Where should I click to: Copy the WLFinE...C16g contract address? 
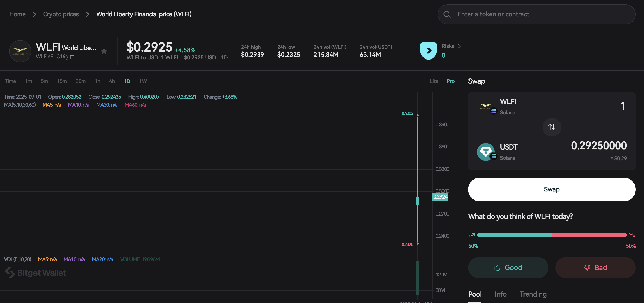point(73,57)
